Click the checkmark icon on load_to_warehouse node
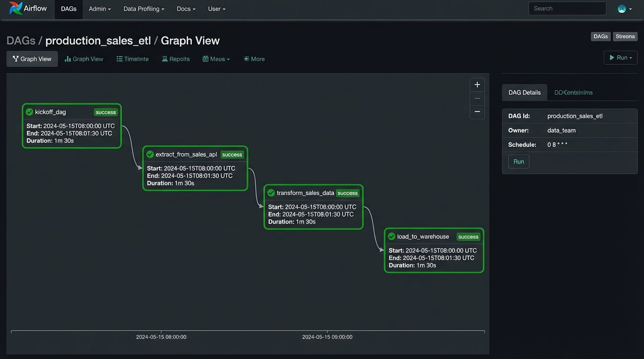The image size is (644, 359). pos(391,236)
